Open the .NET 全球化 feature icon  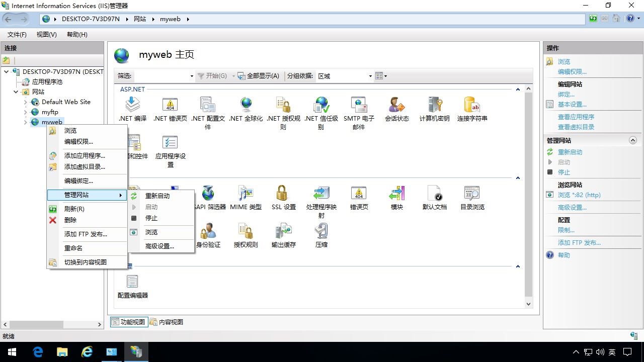coord(246,110)
